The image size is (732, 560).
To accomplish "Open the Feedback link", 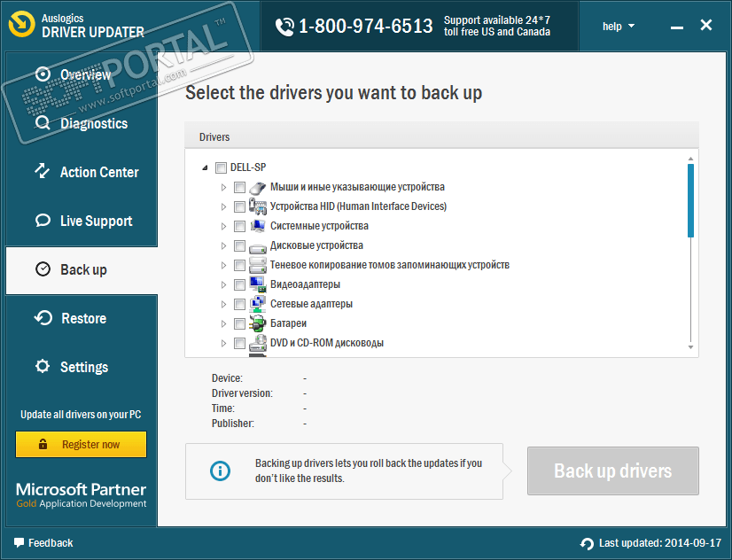I will coord(44,543).
